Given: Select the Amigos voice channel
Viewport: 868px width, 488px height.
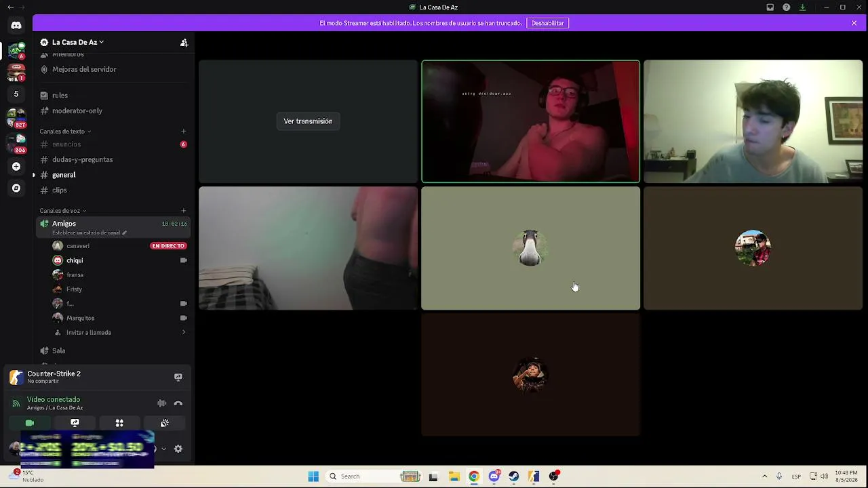Looking at the screenshot, I should pos(113,227).
